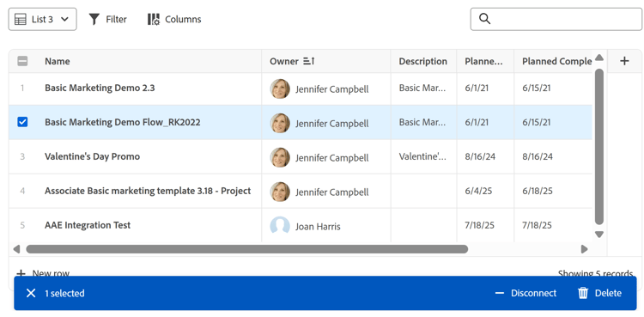The image size is (644, 317).
Task: Click Jennifer Campbell avatar in Valentine's Day Promo row
Action: pos(280,157)
